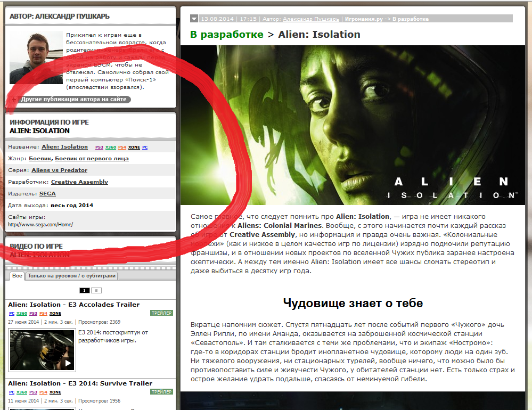This screenshot has height=410, width=532.
Task: Click PS3 tag under Survive Trailer
Action: [33, 392]
